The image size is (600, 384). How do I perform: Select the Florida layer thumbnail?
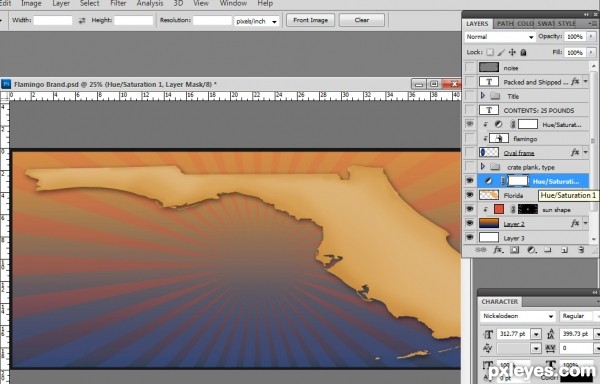tap(489, 195)
